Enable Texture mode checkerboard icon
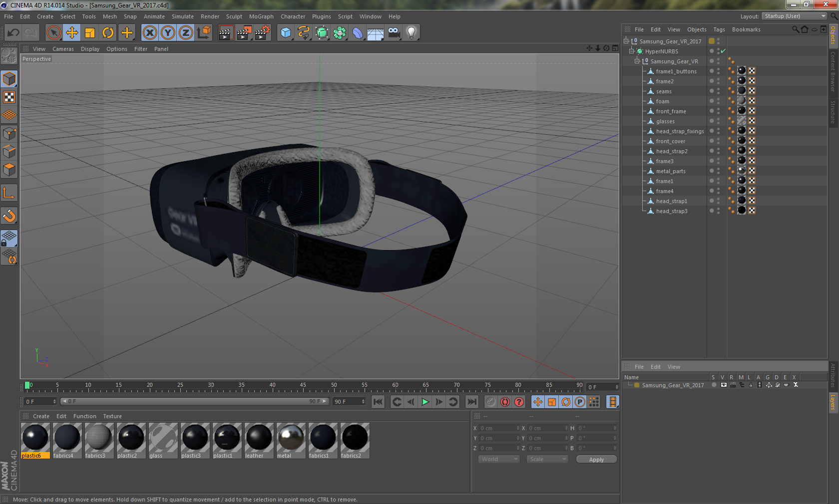The height and width of the screenshot is (504, 839). (9, 97)
